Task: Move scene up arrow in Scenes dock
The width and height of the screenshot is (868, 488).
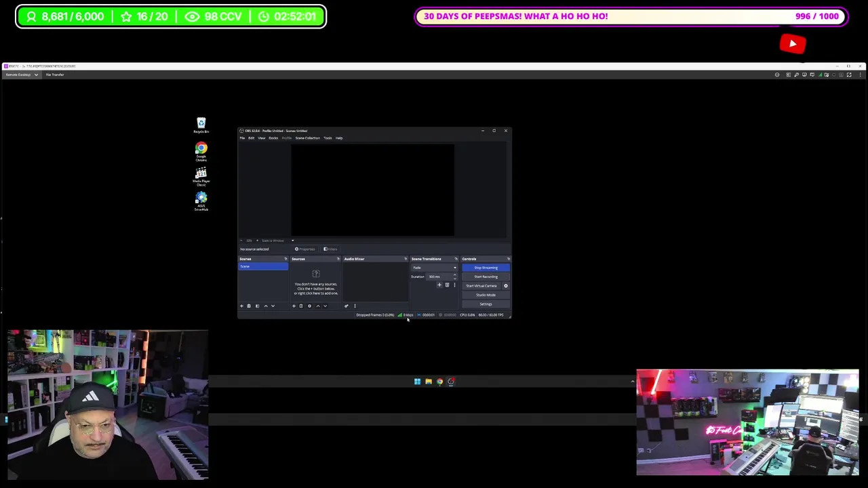Action: pos(265,306)
